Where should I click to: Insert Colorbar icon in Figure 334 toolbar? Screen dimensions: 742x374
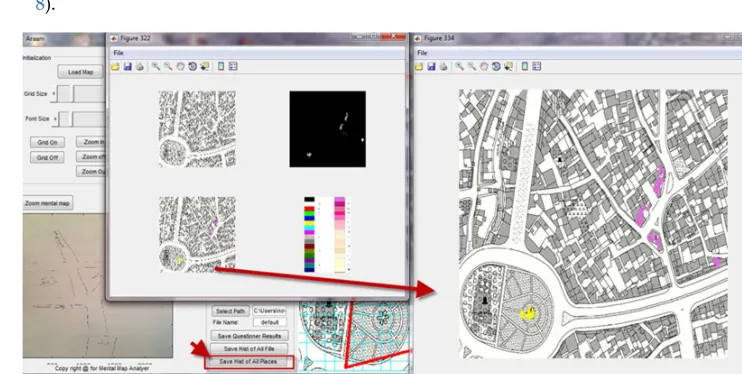(524, 67)
